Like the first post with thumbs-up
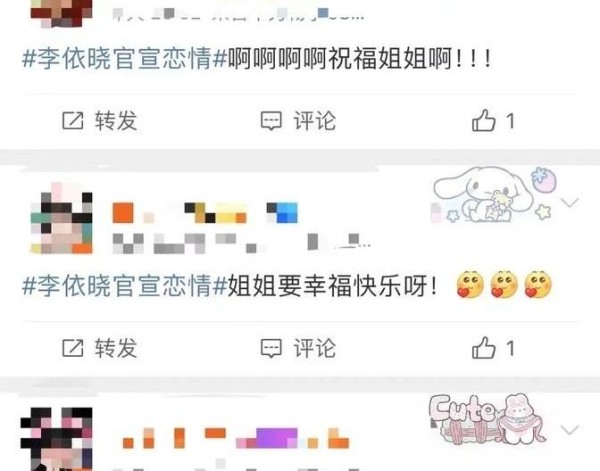The width and height of the screenshot is (600, 471). coord(483,120)
